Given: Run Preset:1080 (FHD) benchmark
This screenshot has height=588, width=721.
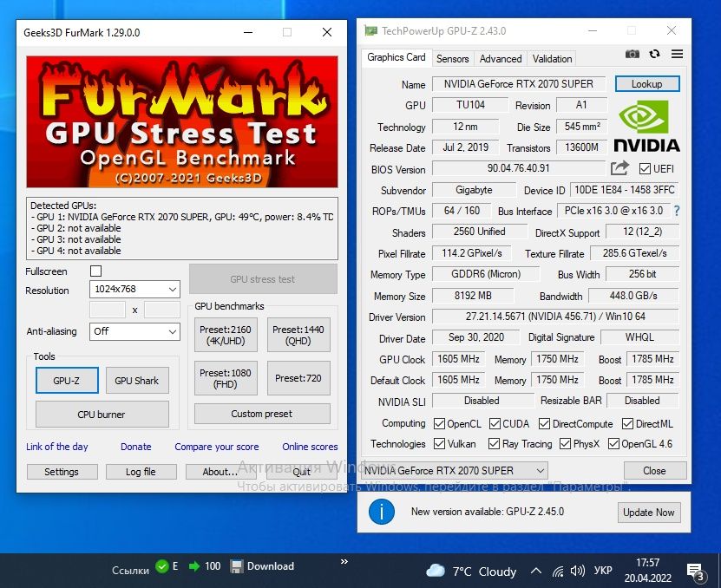Looking at the screenshot, I should coord(226,378).
